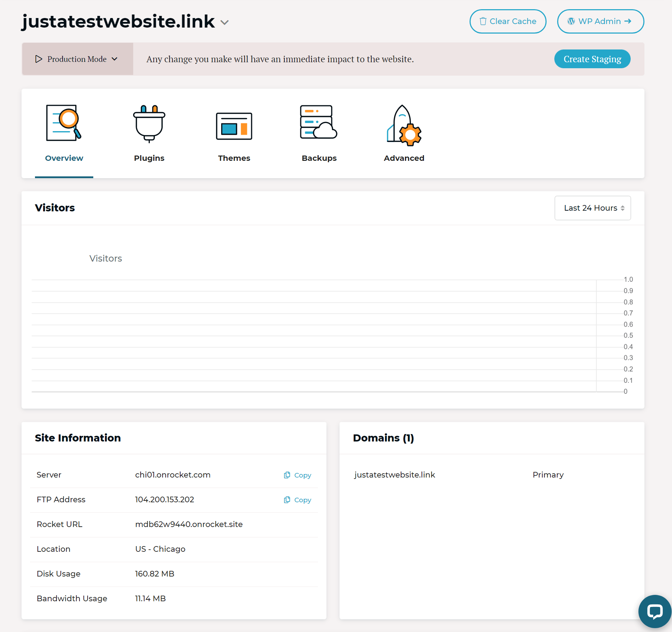The image size is (672, 632).
Task: Click the 0.5 axis label on chart
Action: pos(628,335)
